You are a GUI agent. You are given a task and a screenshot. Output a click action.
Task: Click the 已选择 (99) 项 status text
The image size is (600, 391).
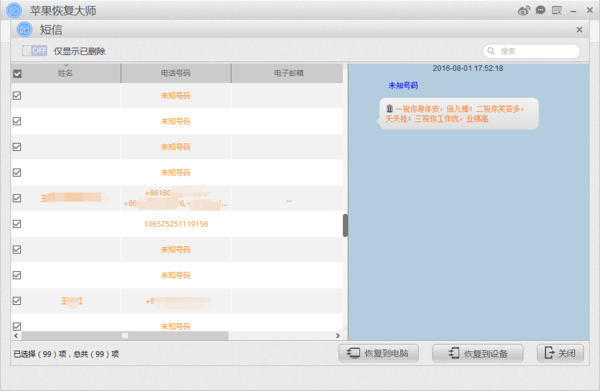(x=40, y=354)
